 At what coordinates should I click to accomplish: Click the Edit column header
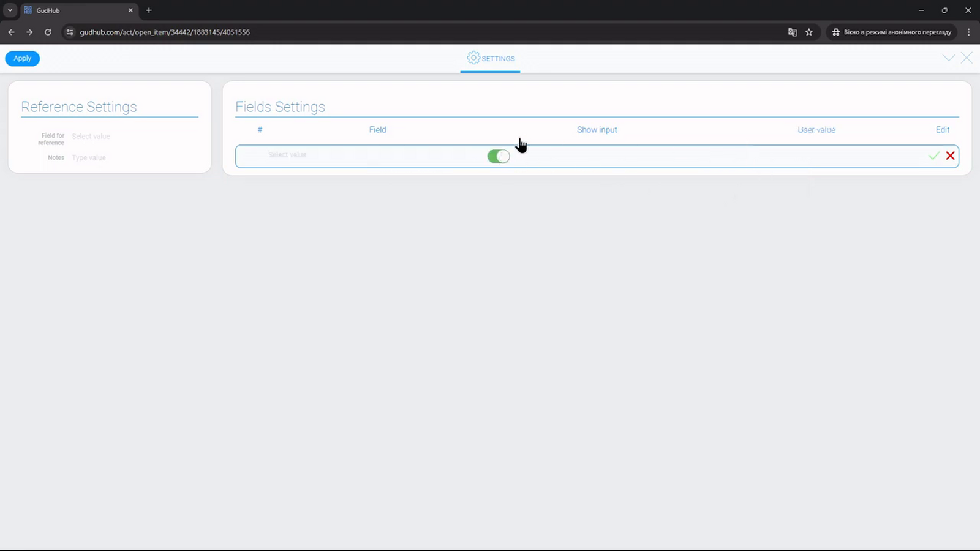943,130
